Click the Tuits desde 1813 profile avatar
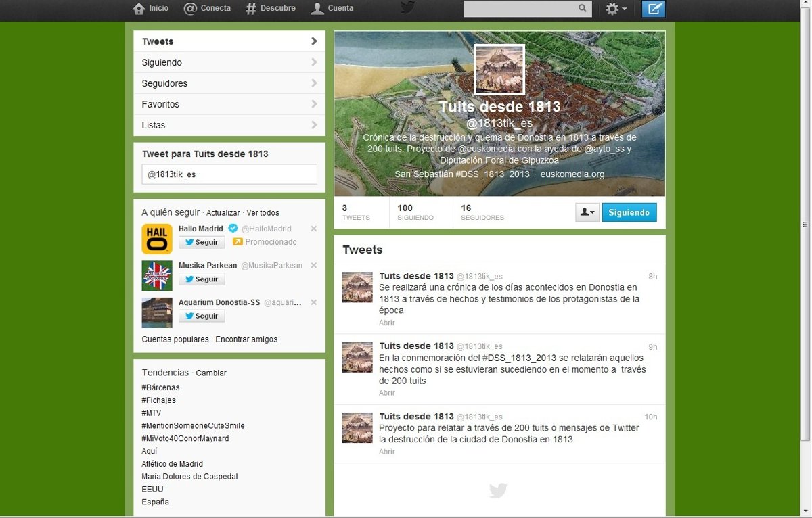 click(x=499, y=70)
